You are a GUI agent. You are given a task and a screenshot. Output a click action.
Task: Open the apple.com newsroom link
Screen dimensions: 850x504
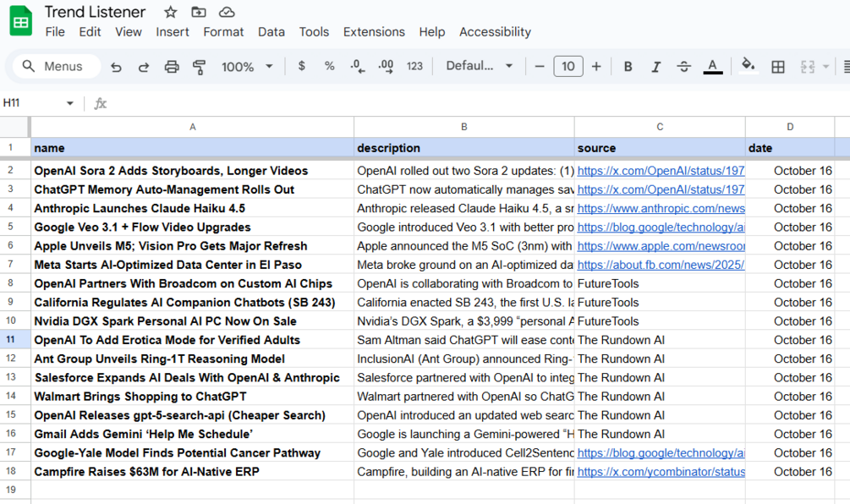click(661, 246)
